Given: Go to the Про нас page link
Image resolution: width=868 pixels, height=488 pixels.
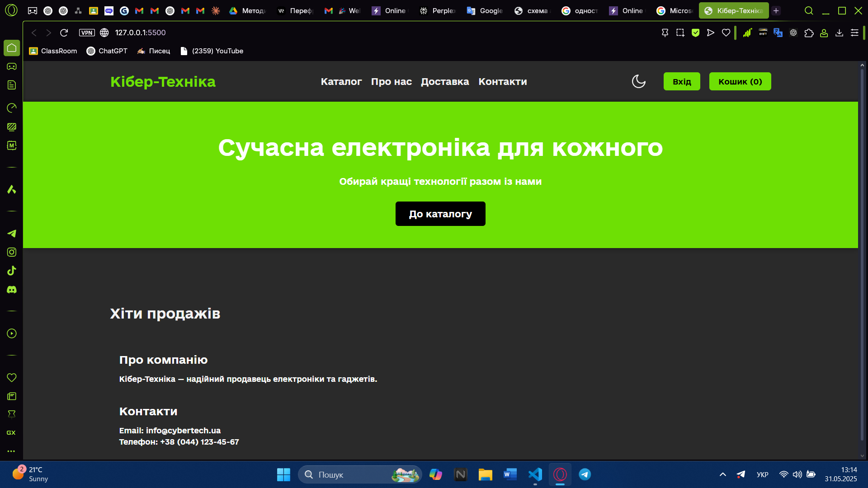Looking at the screenshot, I should [392, 82].
